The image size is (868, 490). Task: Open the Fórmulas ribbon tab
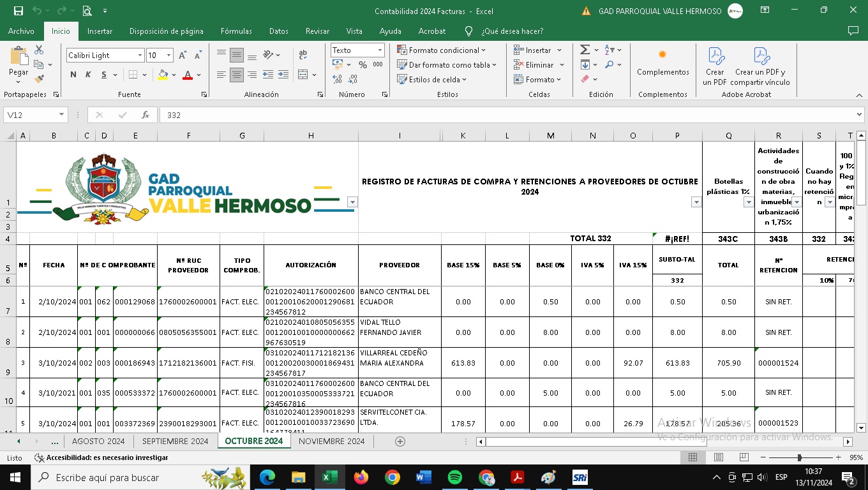(236, 31)
